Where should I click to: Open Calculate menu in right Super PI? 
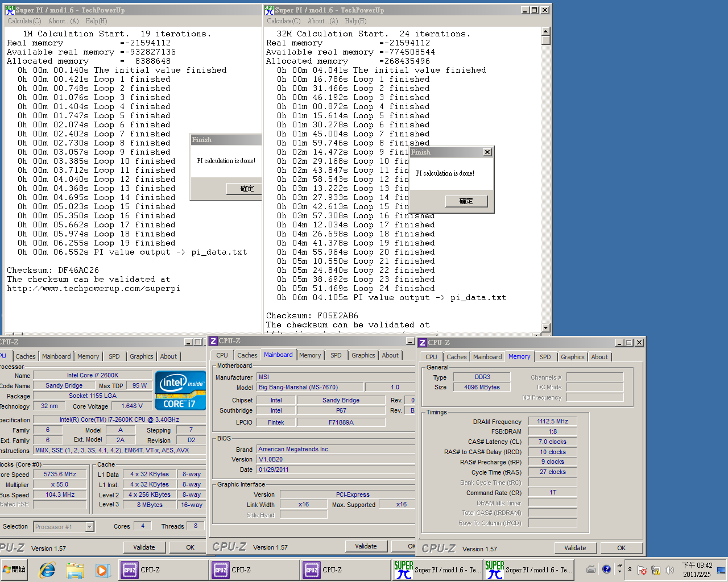tap(283, 21)
